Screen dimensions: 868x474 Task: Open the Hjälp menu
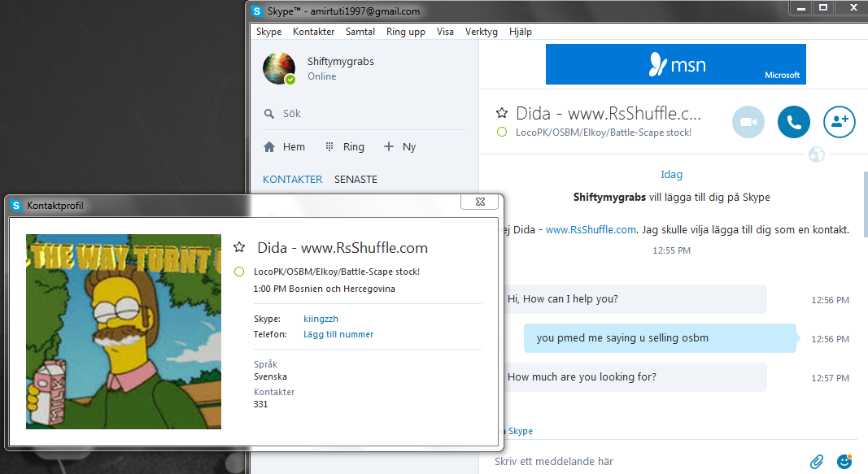tap(521, 32)
